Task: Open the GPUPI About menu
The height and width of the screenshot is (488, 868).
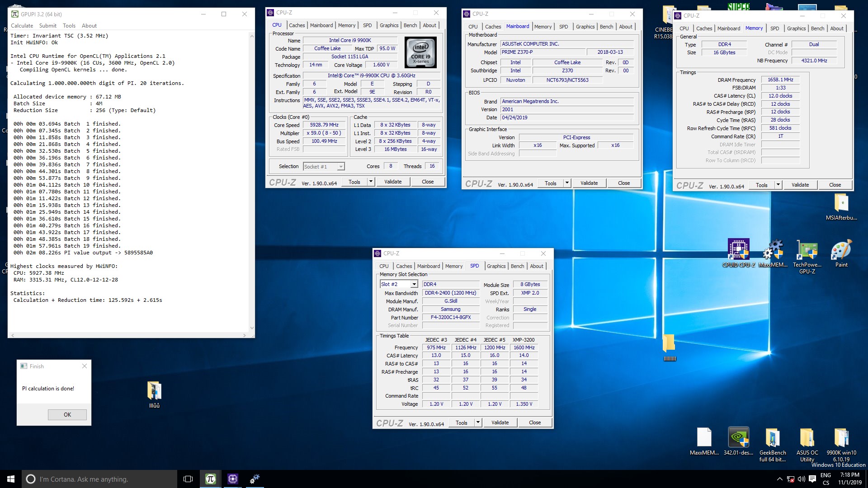Action: click(x=89, y=26)
